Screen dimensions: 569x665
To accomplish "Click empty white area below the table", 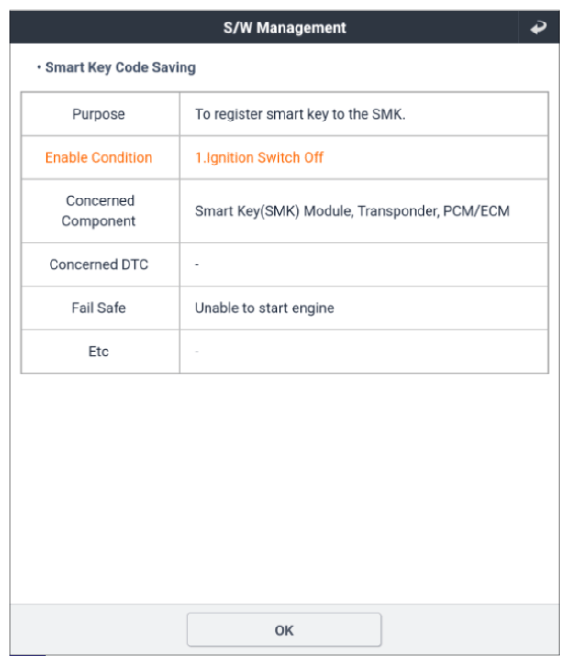I will (284, 488).
